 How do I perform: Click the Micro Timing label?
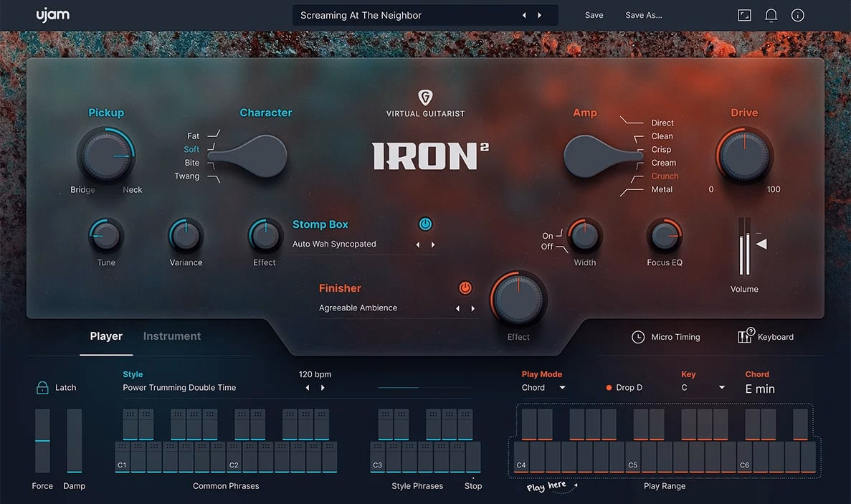coord(675,337)
